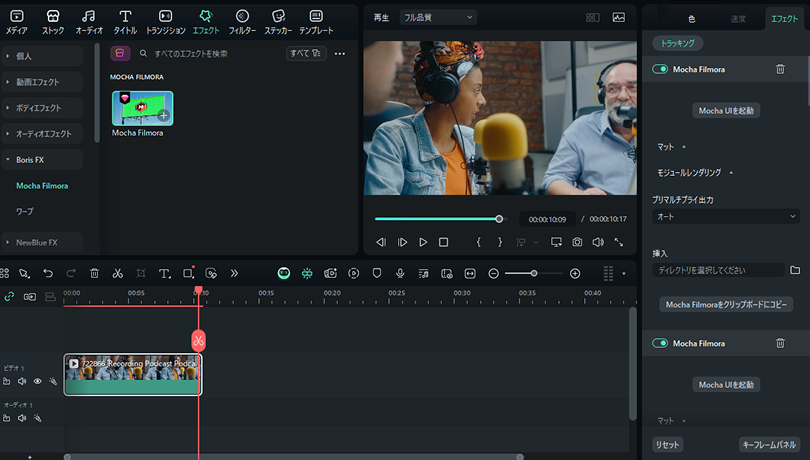Click the scope image icon in preview
810x460 pixels.
[618, 18]
